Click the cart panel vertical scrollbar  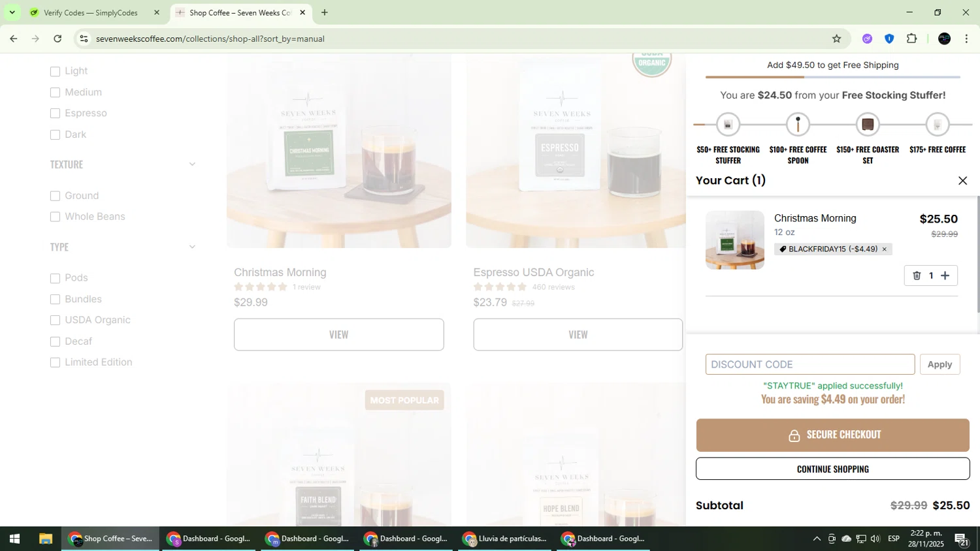coord(977,255)
